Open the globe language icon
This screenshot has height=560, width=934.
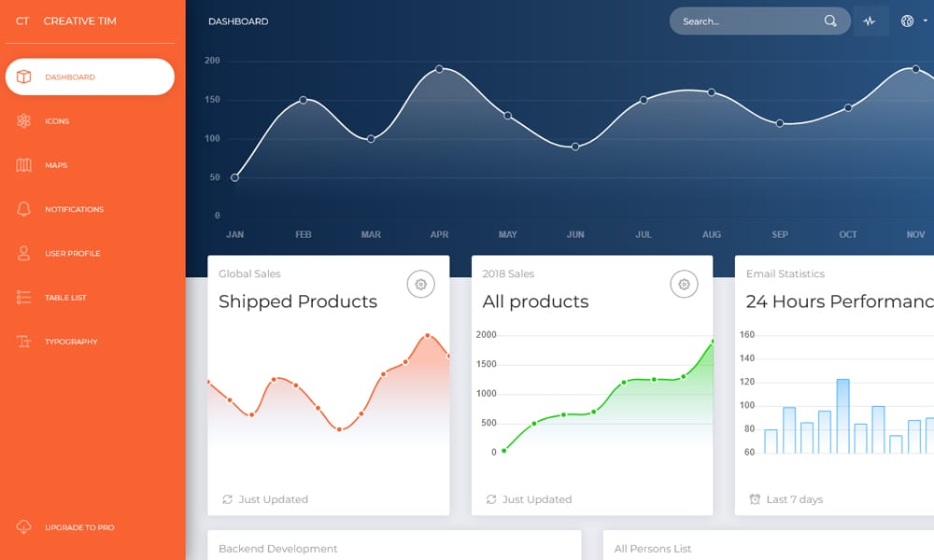905,20
